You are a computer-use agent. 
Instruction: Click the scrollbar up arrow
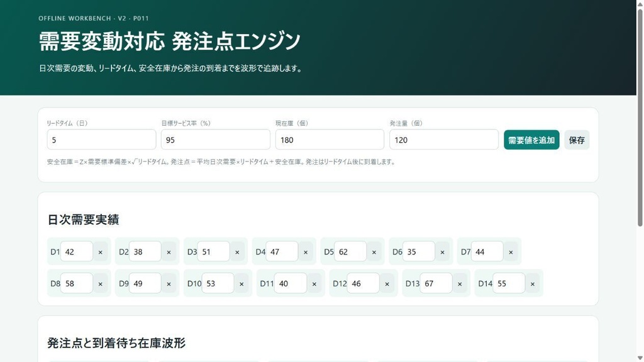click(640, 4)
